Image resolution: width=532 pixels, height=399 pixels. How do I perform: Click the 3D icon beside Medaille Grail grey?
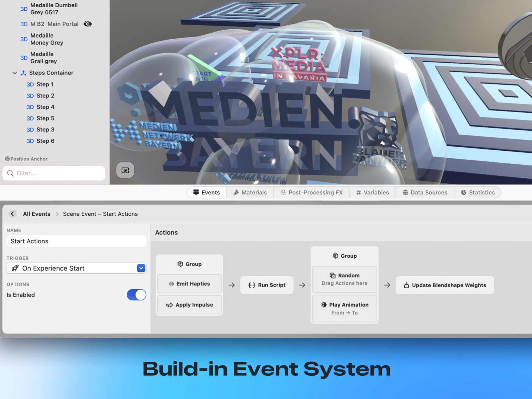click(x=24, y=58)
